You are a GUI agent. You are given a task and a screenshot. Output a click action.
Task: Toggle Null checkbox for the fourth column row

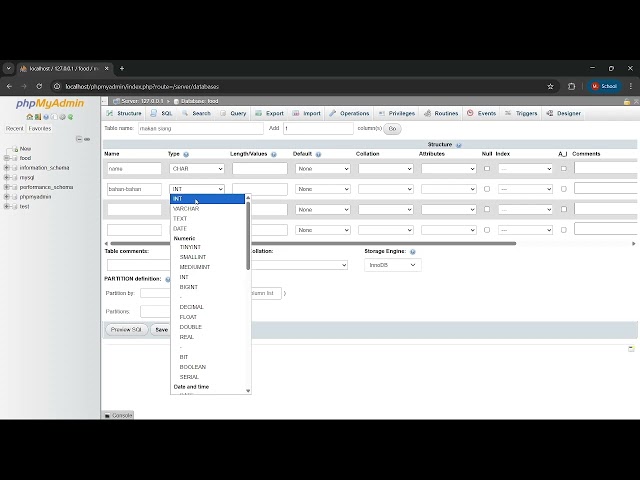click(x=487, y=230)
